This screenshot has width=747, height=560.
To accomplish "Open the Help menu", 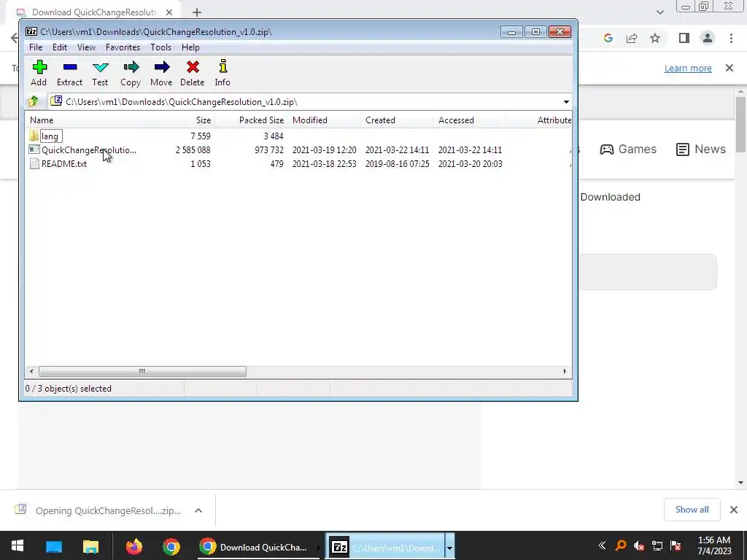I will coord(190,47).
